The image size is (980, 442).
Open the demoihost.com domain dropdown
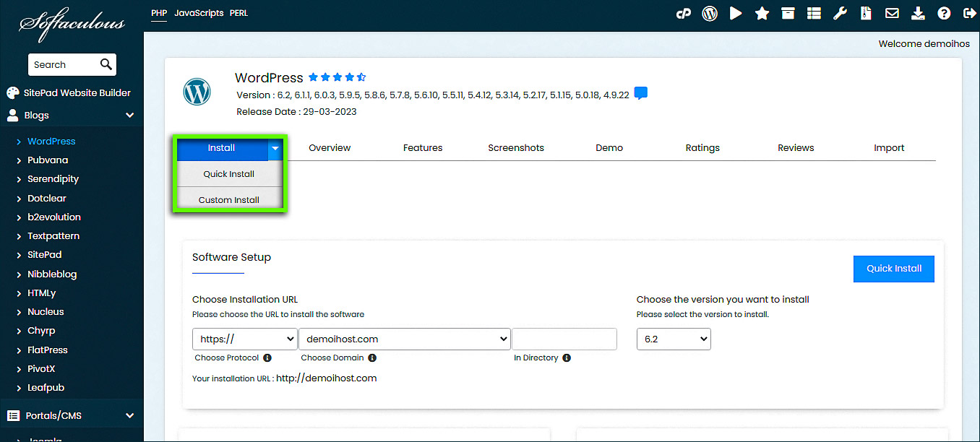[x=405, y=339]
